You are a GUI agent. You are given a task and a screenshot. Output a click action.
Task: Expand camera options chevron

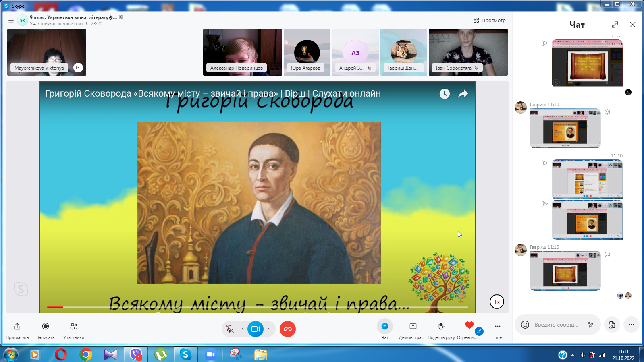tap(268, 329)
